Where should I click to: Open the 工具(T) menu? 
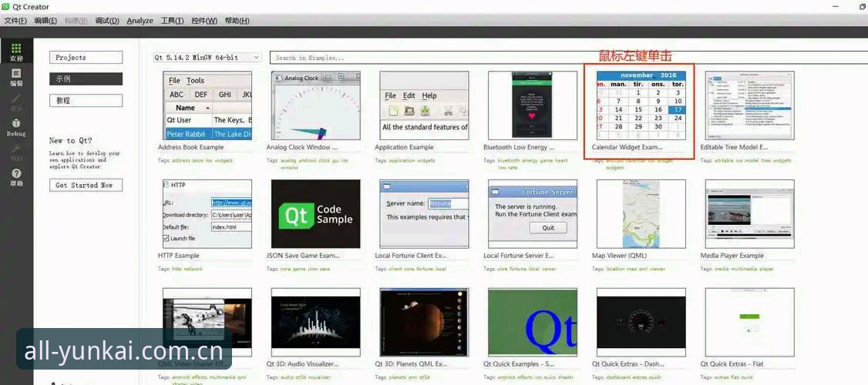coord(172,21)
